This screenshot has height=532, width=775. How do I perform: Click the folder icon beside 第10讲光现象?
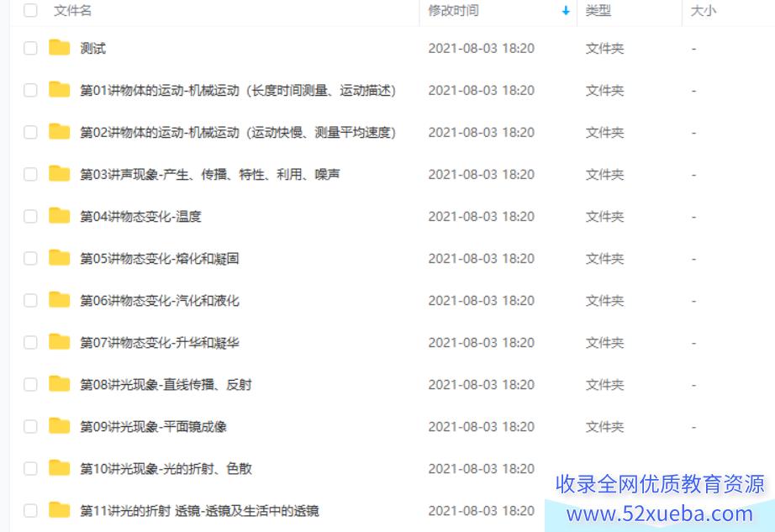[60, 468]
